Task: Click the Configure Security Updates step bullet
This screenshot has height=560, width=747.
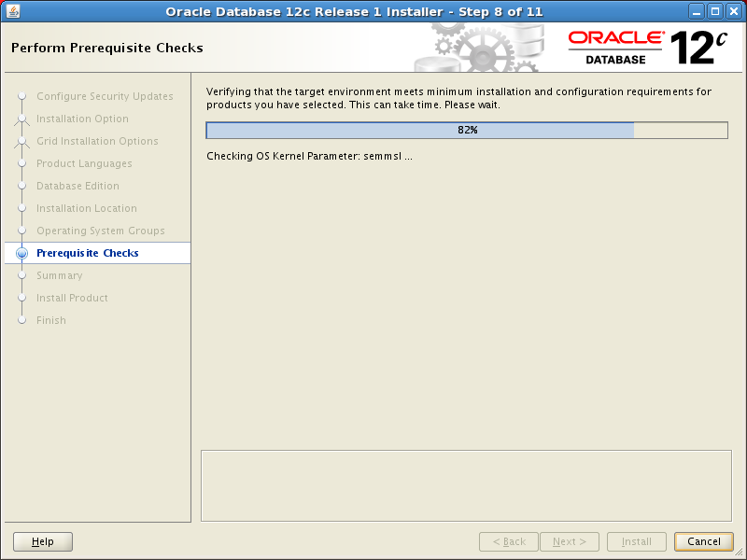Action: click(x=21, y=96)
